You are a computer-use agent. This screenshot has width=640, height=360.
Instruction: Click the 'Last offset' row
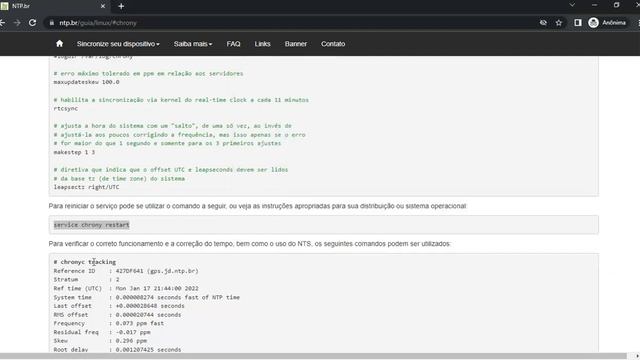click(119, 306)
